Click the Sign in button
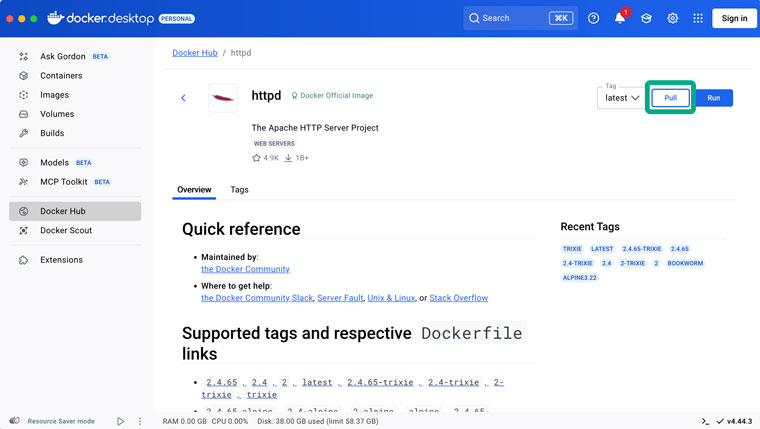The image size is (760, 429). (x=734, y=18)
